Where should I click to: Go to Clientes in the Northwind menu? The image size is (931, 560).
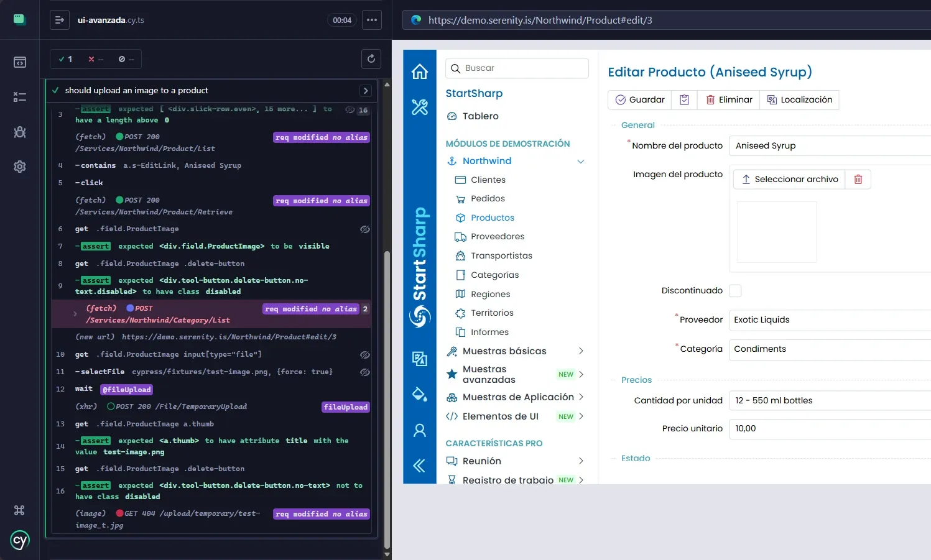(488, 180)
